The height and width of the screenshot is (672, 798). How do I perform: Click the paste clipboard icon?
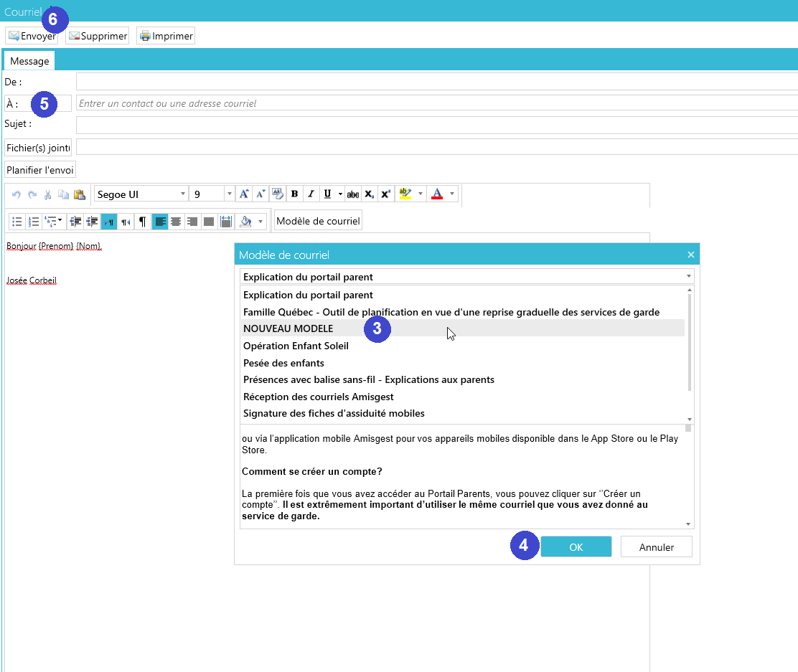(x=80, y=194)
